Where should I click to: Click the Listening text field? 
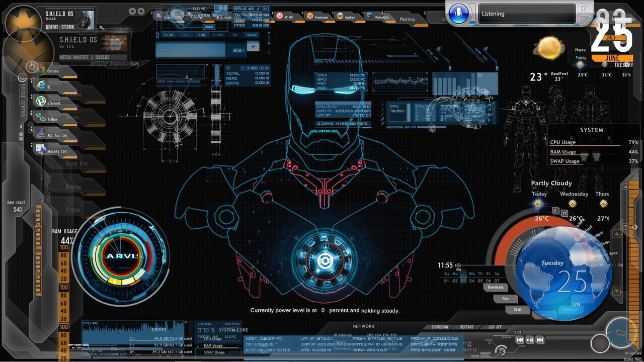click(526, 14)
